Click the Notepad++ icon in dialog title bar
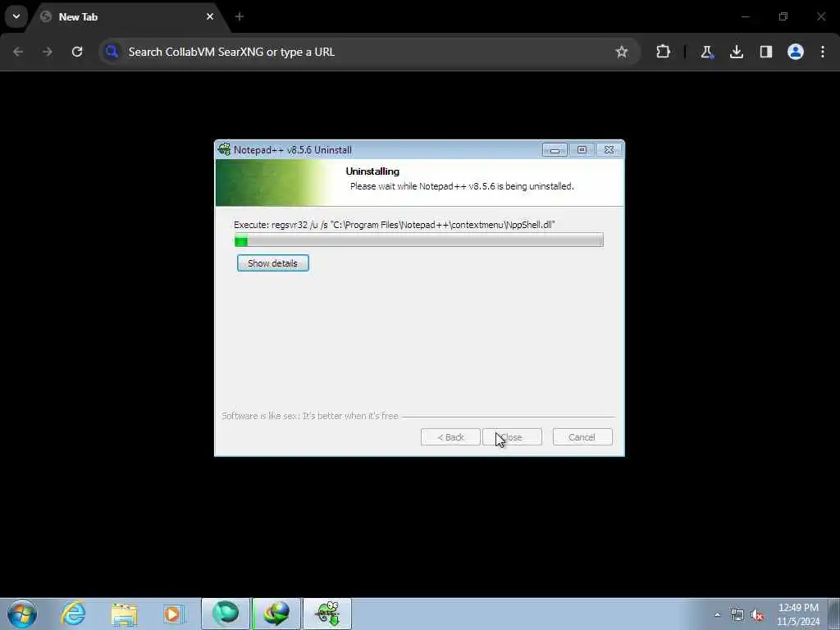 (x=225, y=149)
